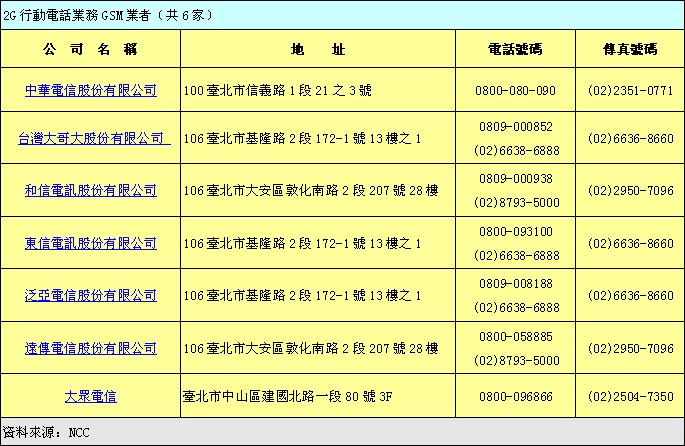
Task: Click the 電話號碼 column header
Action: (x=515, y=49)
